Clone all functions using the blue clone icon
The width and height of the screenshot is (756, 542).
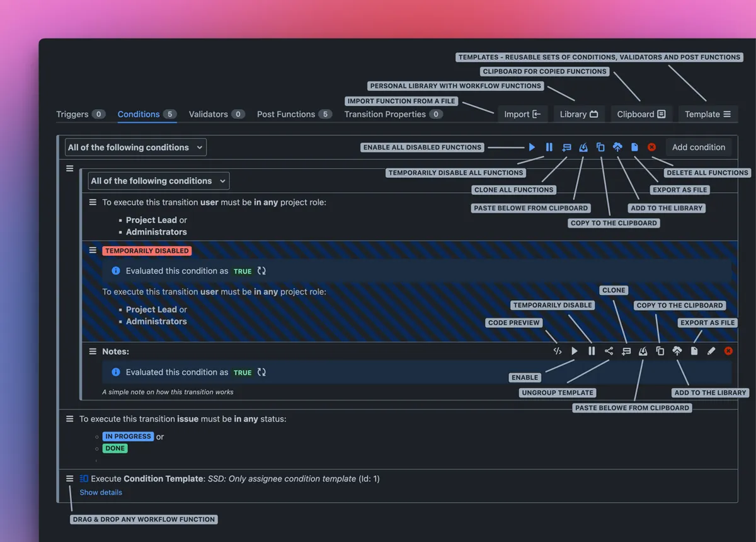pyautogui.click(x=566, y=147)
